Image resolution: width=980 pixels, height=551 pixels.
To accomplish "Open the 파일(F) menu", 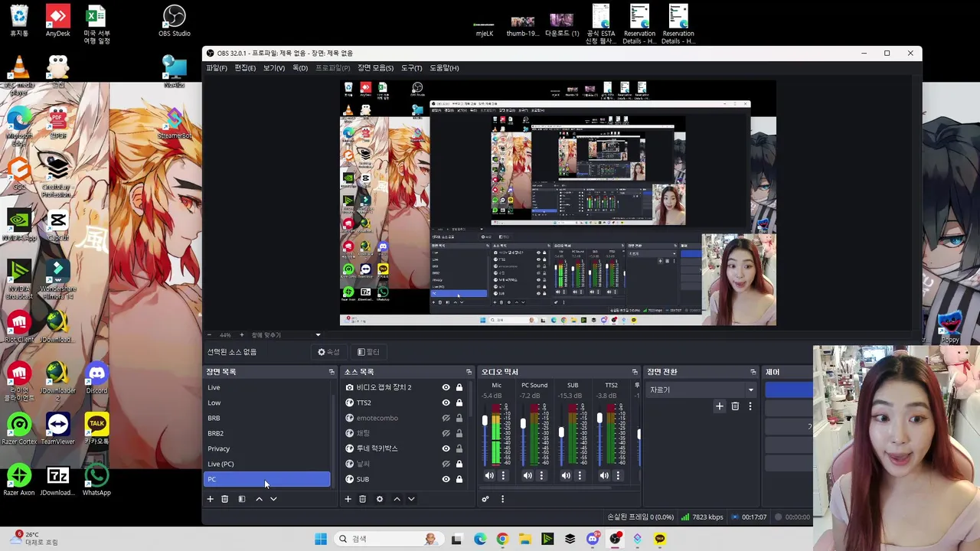I will click(x=216, y=68).
